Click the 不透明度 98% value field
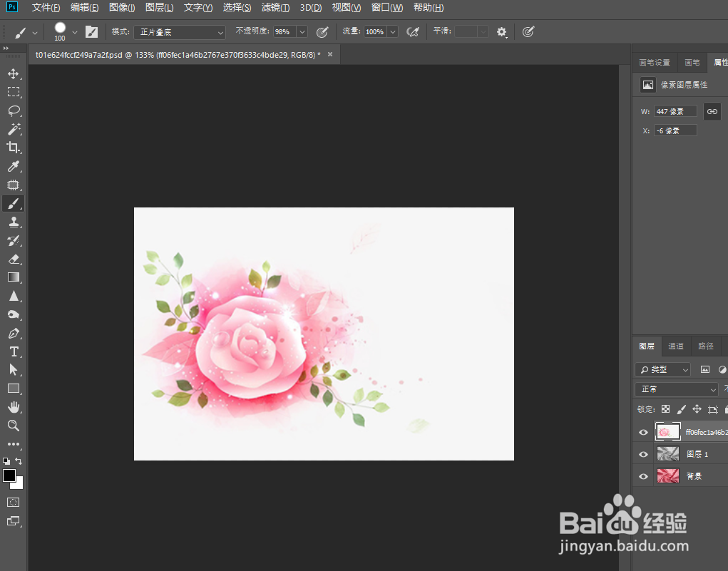 284,31
